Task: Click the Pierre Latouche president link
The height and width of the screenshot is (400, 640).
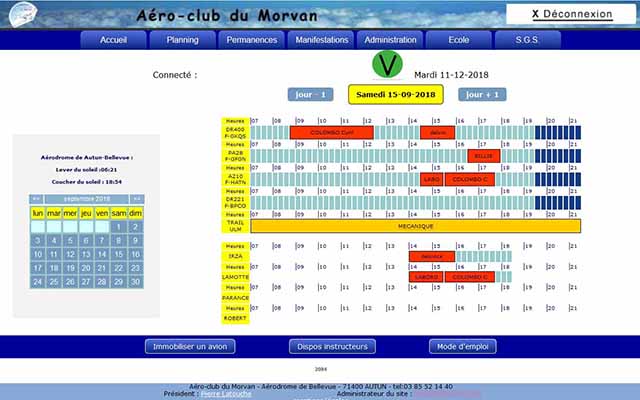Action: pos(226,394)
